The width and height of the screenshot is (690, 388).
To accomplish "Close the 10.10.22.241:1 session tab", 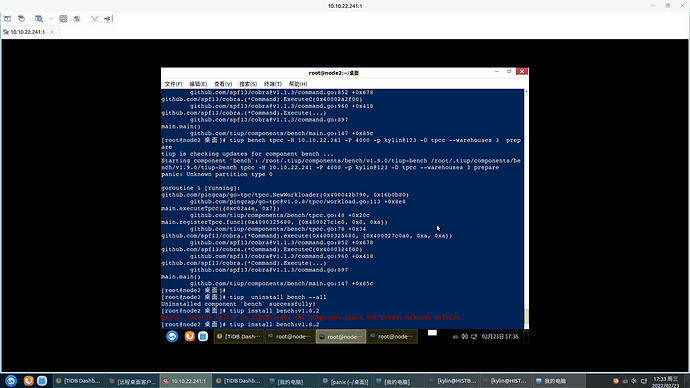I will (x=52, y=32).
